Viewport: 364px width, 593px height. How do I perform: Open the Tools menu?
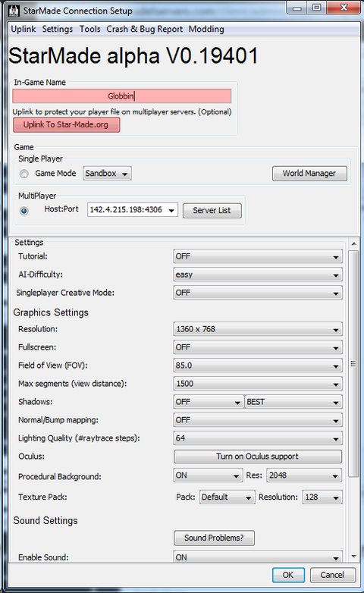(x=89, y=29)
